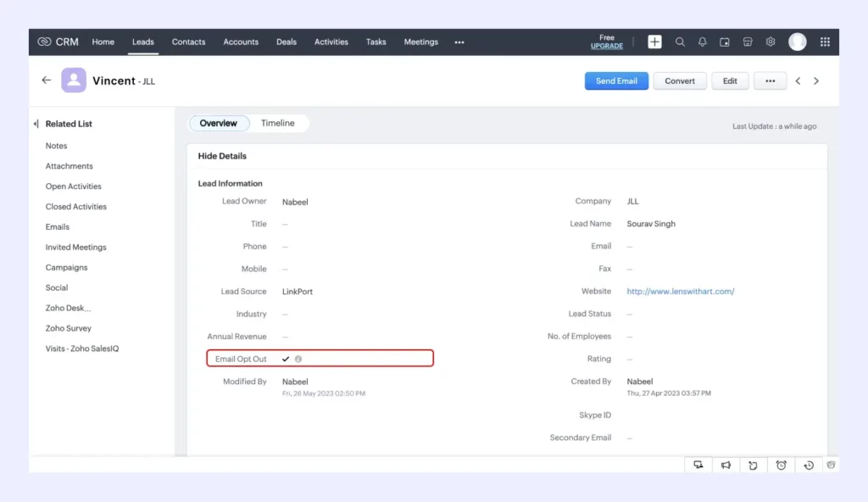
Task: Open the Leads module tab
Action: [x=142, y=42]
